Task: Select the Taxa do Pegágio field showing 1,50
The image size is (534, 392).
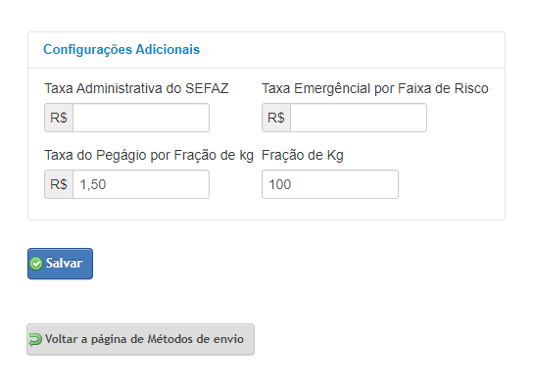Action: [141, 184]
